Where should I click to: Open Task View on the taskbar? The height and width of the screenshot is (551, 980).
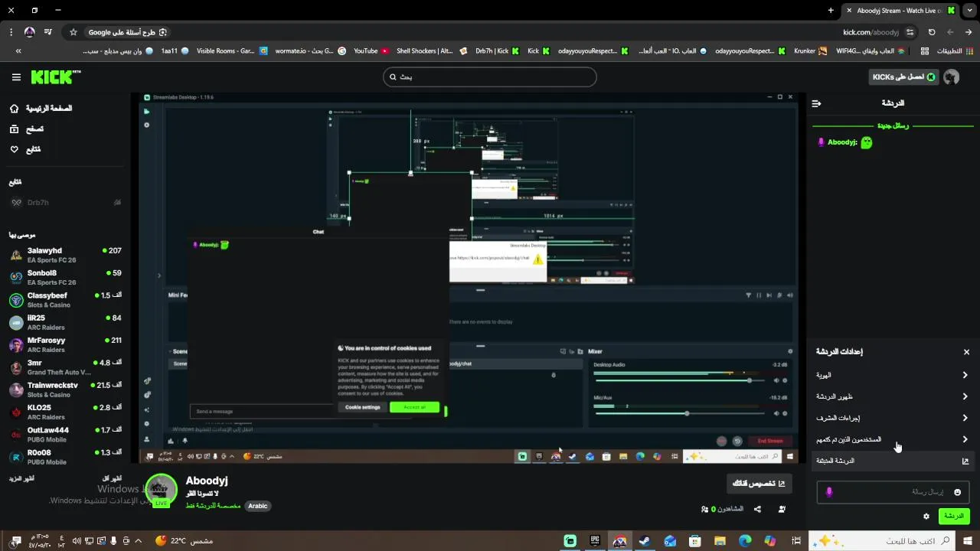[x=796, y=541]
